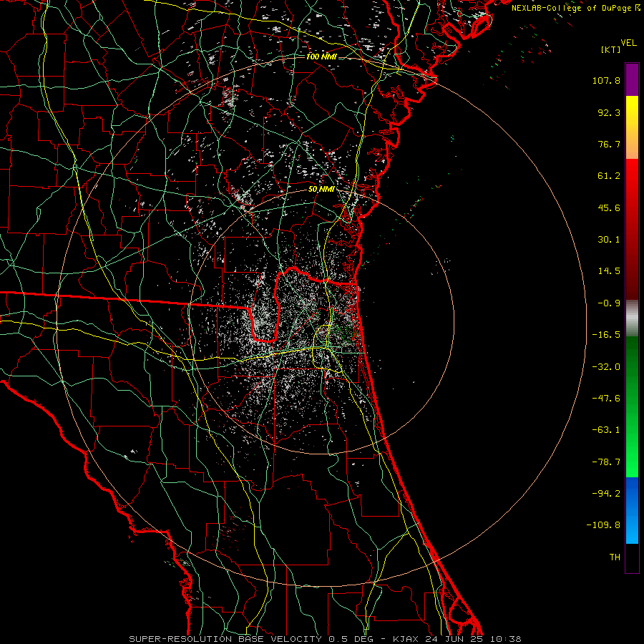Click the 45.6 velocity scale value
This screenshot has height=644, width=644.
pyautogui.click(x=609, y=208)
